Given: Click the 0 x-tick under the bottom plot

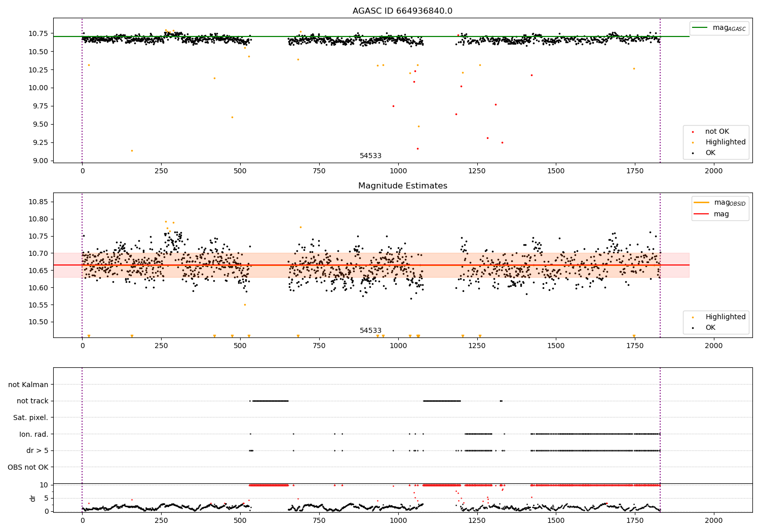Looking at the screenshot, I should (82, 520).
